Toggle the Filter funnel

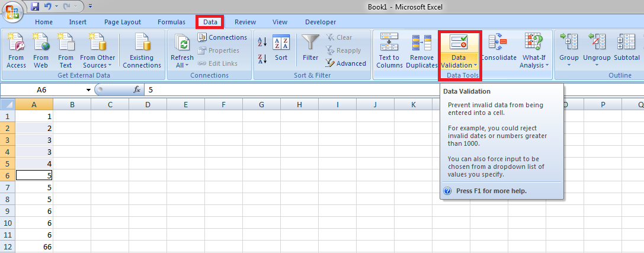coord(310,47)
